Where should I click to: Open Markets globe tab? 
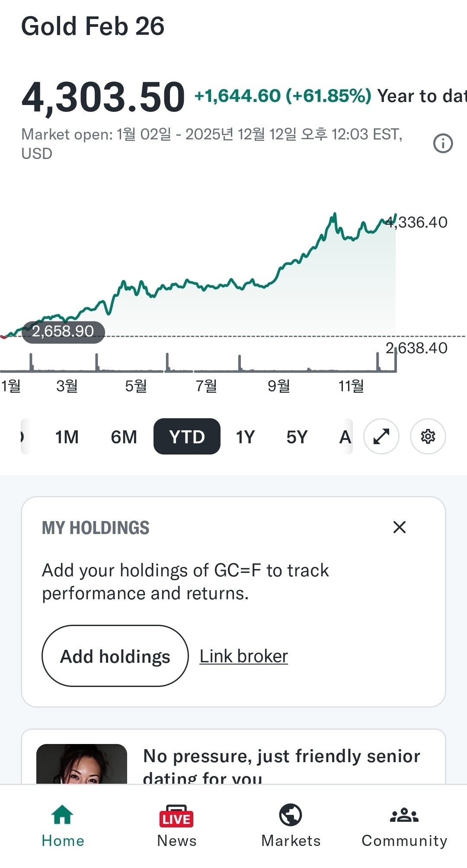[291, 826]
